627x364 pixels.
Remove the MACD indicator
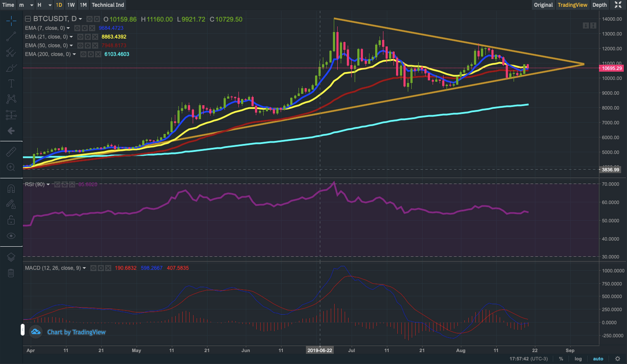coord(108,268)
